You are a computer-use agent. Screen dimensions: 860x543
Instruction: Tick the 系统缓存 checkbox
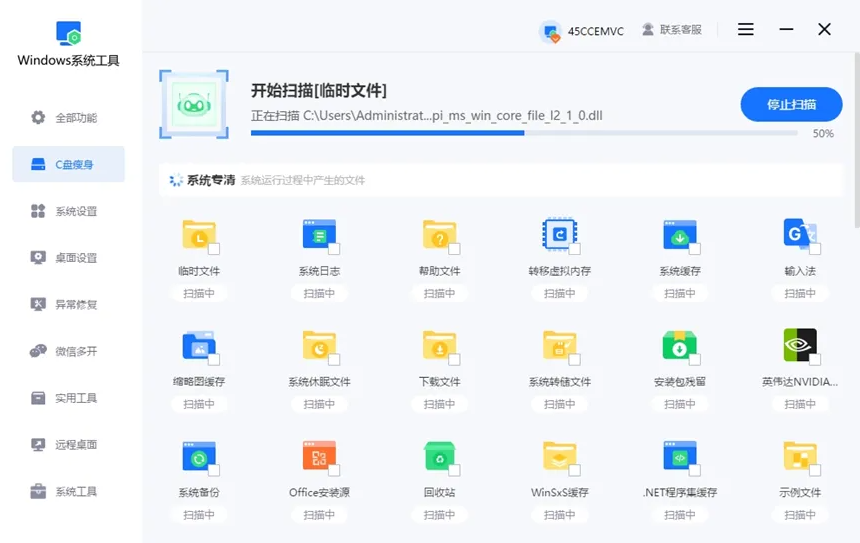695,249
